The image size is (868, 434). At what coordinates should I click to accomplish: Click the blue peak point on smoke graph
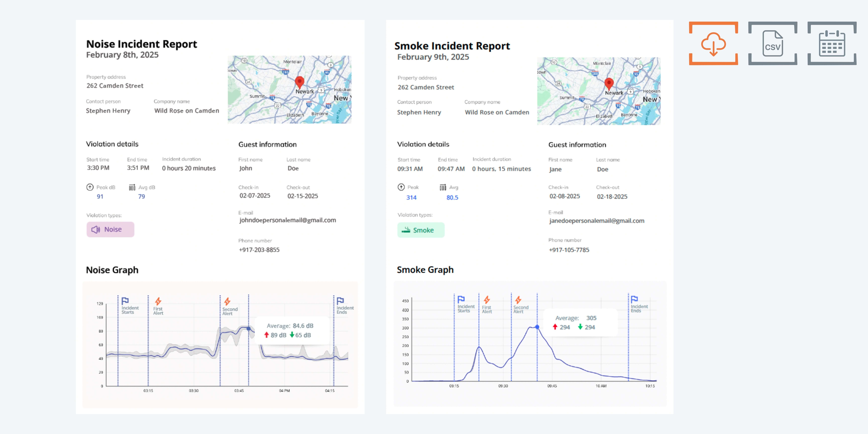[537, 327]
